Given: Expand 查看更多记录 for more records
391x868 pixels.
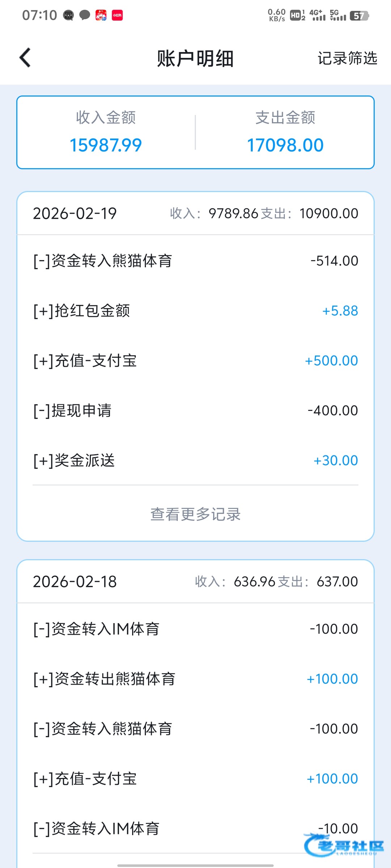Looking at the screenshot, I should pos(195,514).
